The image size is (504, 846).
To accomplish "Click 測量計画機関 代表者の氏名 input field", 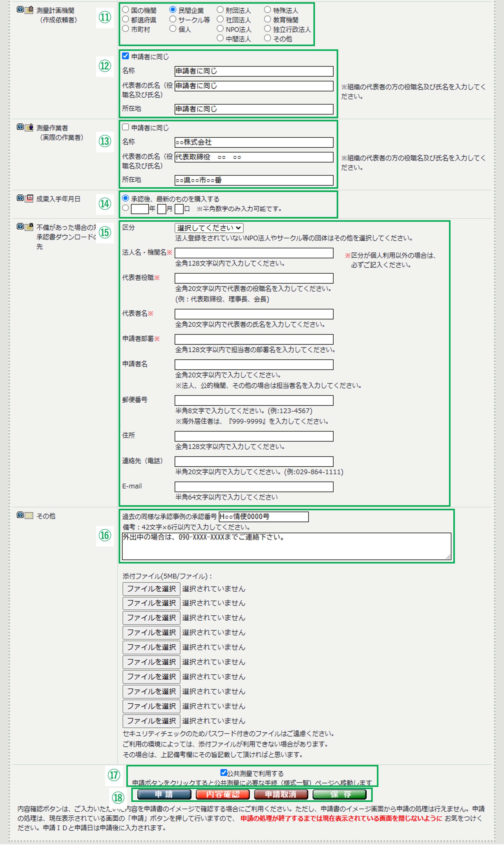I will pos(254,86).
